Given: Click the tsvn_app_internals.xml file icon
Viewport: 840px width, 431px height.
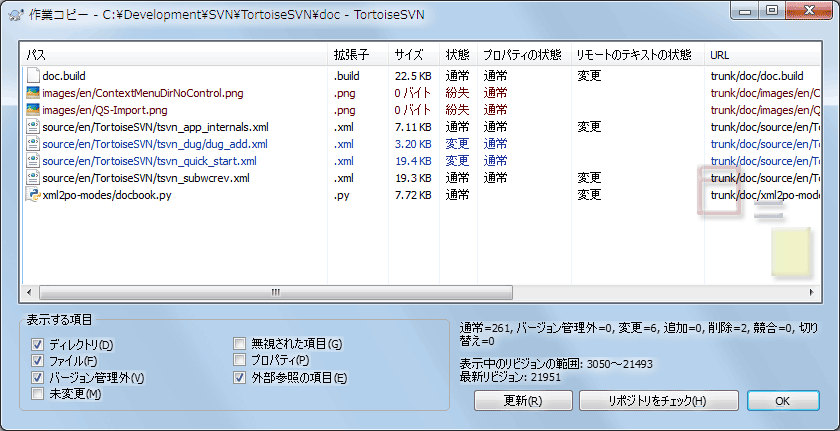Looking at the screenshot, I should [33, 127].
